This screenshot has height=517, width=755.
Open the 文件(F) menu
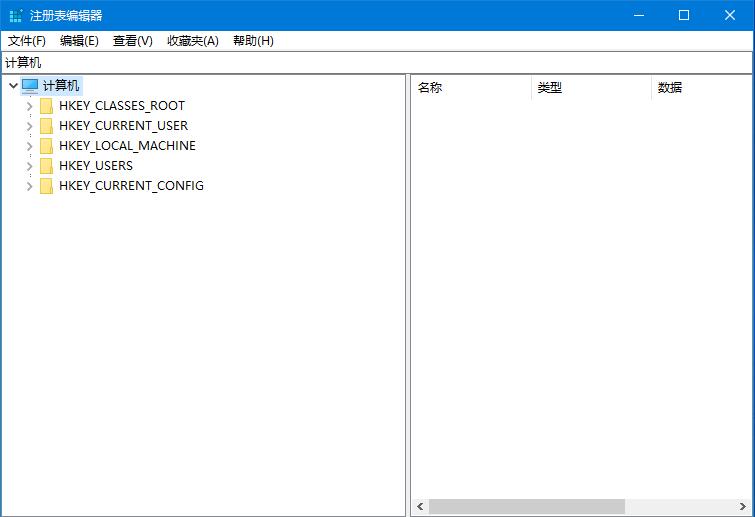click(27, 41)
